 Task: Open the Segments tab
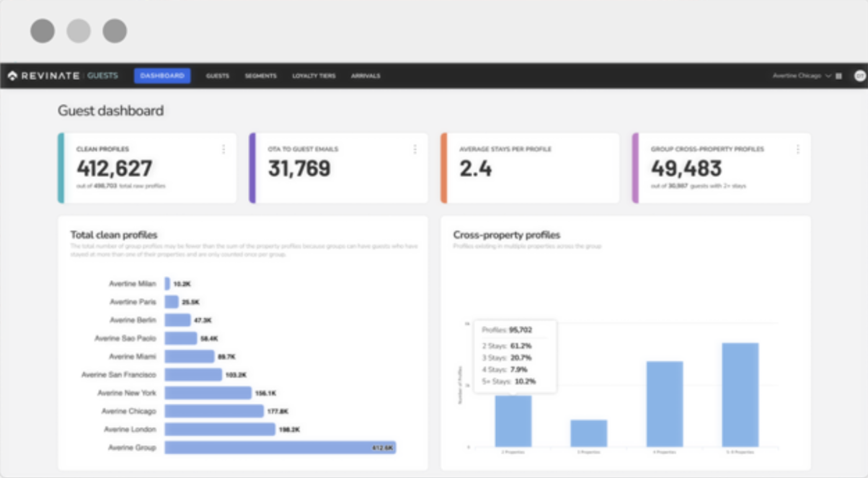[260, 76]
